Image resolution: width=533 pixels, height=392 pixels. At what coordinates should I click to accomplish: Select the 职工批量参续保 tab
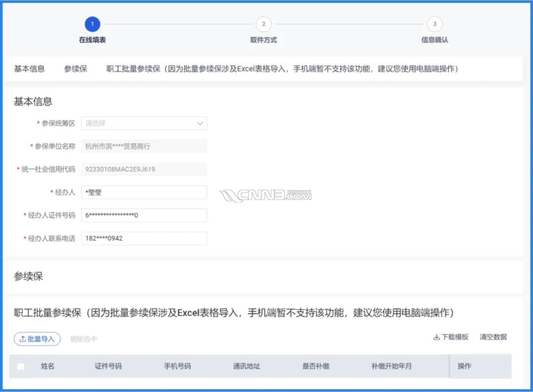282,69
